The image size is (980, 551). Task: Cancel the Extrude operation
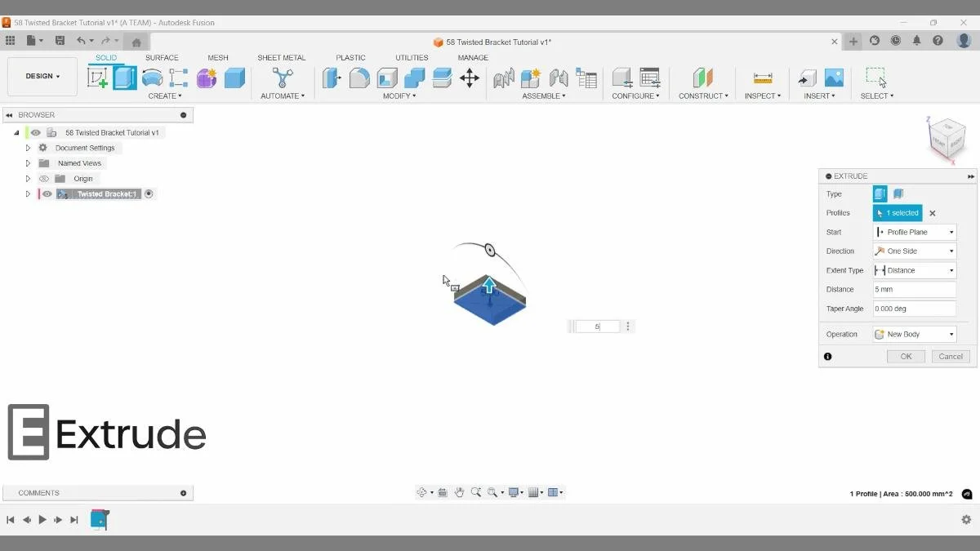[x=950, y=356]
